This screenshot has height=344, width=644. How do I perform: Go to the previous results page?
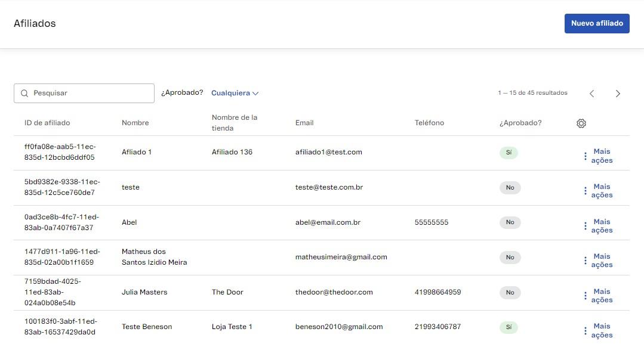click(592, 94)
